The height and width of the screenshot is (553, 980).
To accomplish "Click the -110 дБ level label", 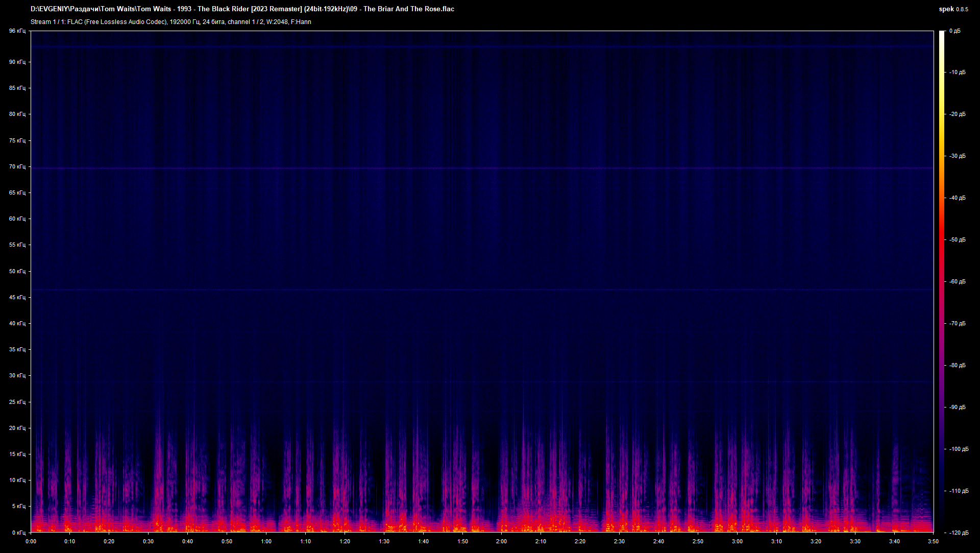I will (959, 491).
